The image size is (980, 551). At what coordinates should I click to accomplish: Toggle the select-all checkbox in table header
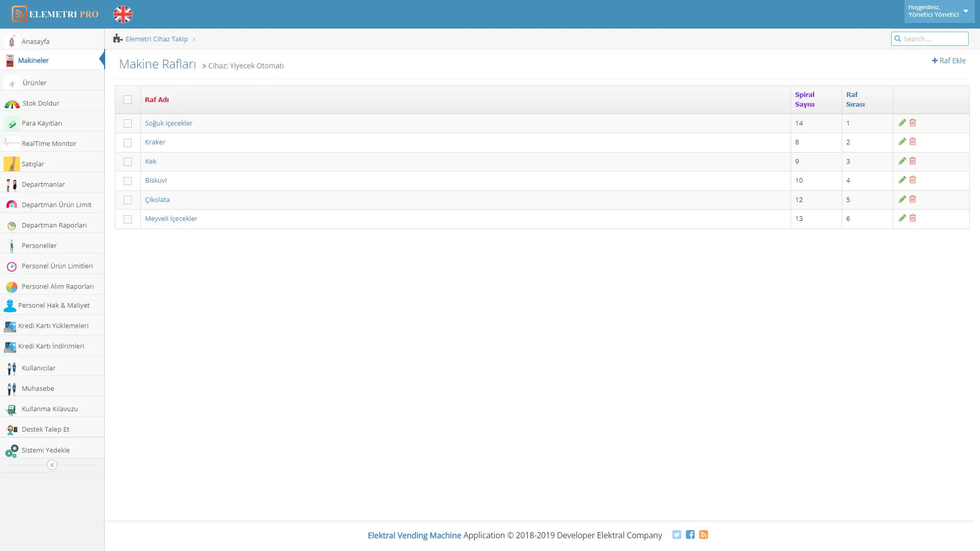[x=128, y=99]
